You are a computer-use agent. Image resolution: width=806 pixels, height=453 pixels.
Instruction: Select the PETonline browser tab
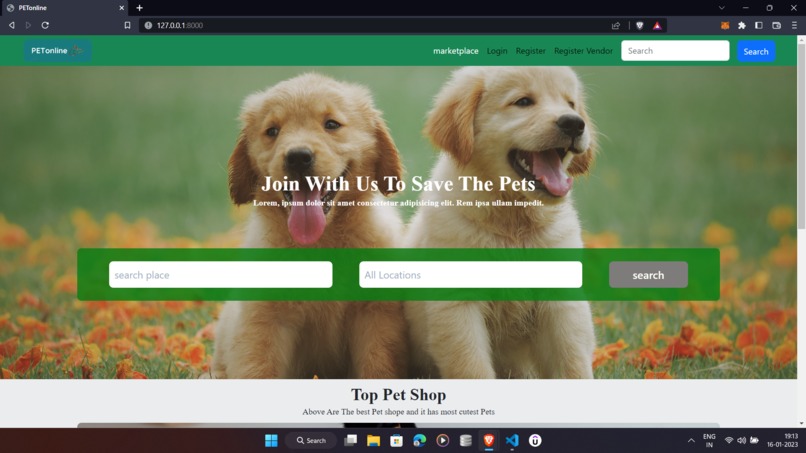click(63, 8)
